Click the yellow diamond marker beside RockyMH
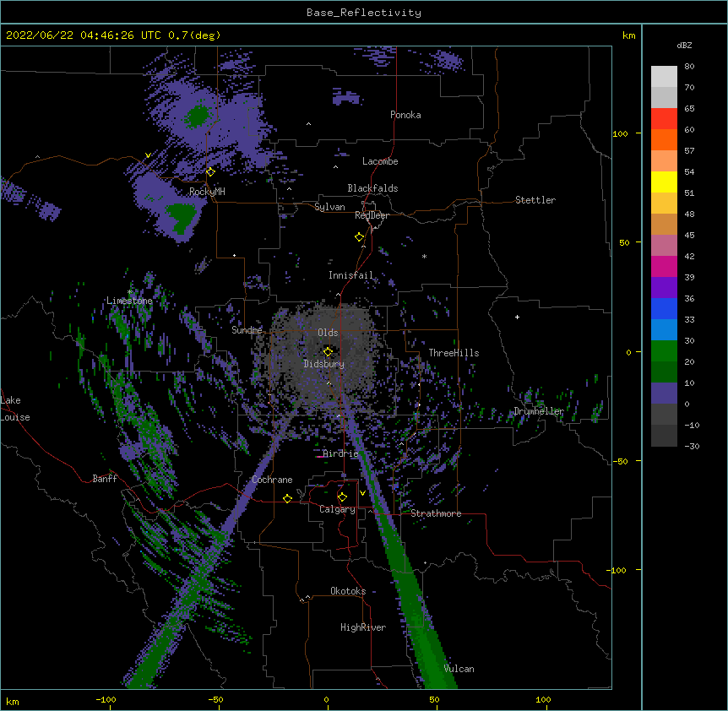The width and height of the screenshot is (728, 711). [x=210, y=171]
